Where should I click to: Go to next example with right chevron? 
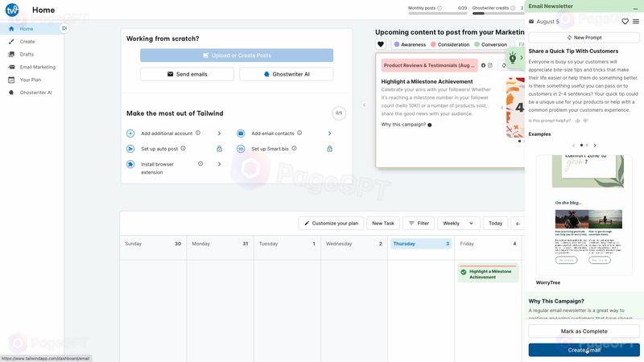click(x=595, y=146)
